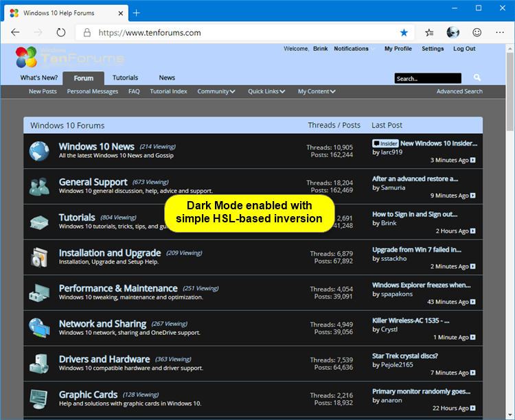Open 'Star Trek crystal discs?' thread
This screenshot has width=515, height=420.
click(x=404, y=356)
